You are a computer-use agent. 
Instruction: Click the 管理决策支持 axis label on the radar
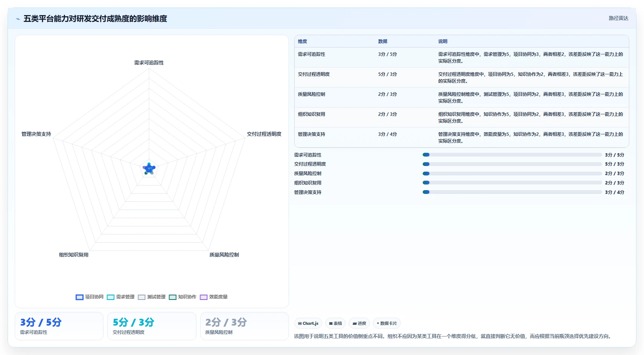click(36, 134)
